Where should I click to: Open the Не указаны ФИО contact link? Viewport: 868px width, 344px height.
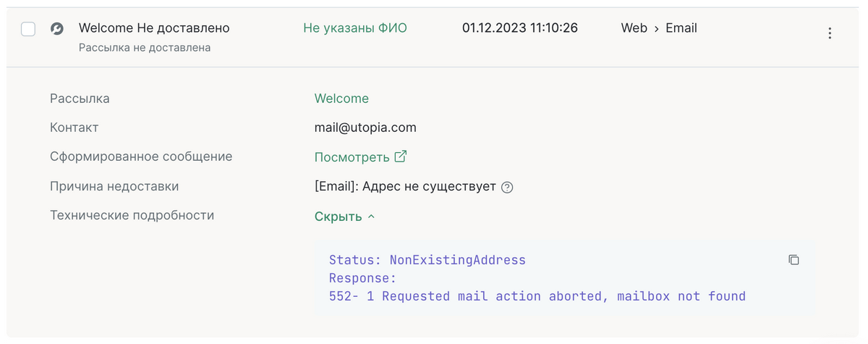(x=354, y=28)
